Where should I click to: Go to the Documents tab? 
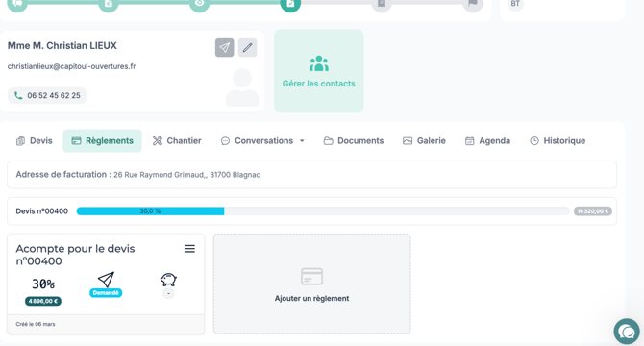(354, 140)
